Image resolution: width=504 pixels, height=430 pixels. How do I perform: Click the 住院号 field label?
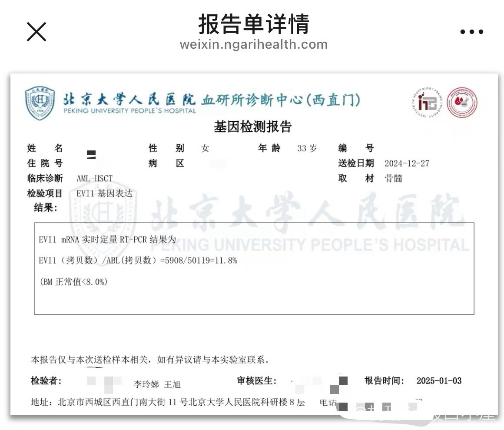[45, 163]
